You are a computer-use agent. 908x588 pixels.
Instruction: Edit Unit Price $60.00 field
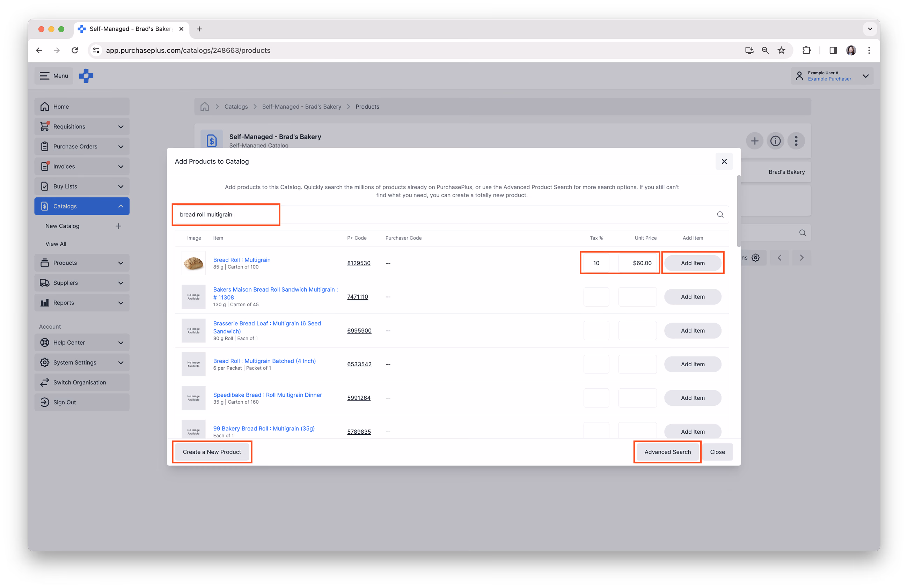point(637,263)
